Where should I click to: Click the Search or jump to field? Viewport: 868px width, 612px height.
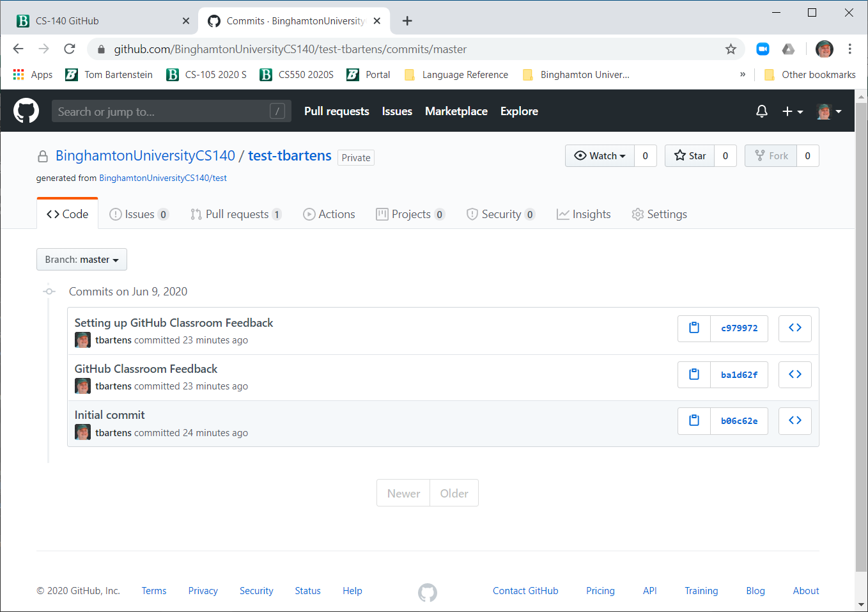pos(163,111)
